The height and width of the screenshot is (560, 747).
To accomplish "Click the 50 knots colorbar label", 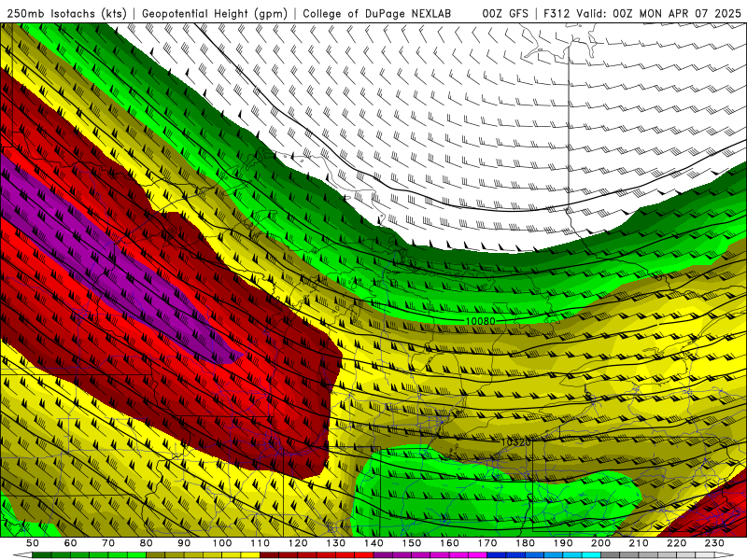I will (x=33, y=542).
